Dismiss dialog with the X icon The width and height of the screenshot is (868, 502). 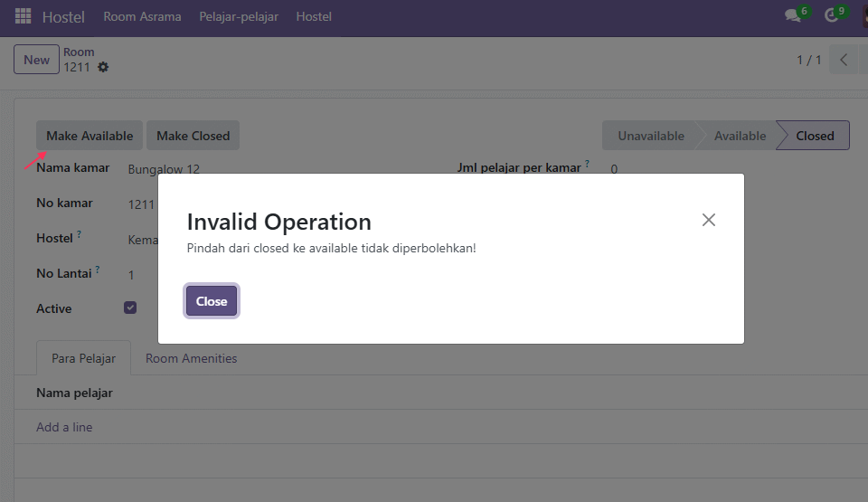tap(709, 220)
